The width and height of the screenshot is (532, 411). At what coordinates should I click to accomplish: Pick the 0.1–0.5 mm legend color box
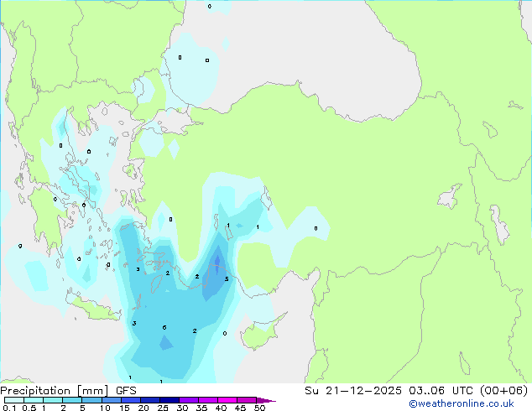coord(14,400)
